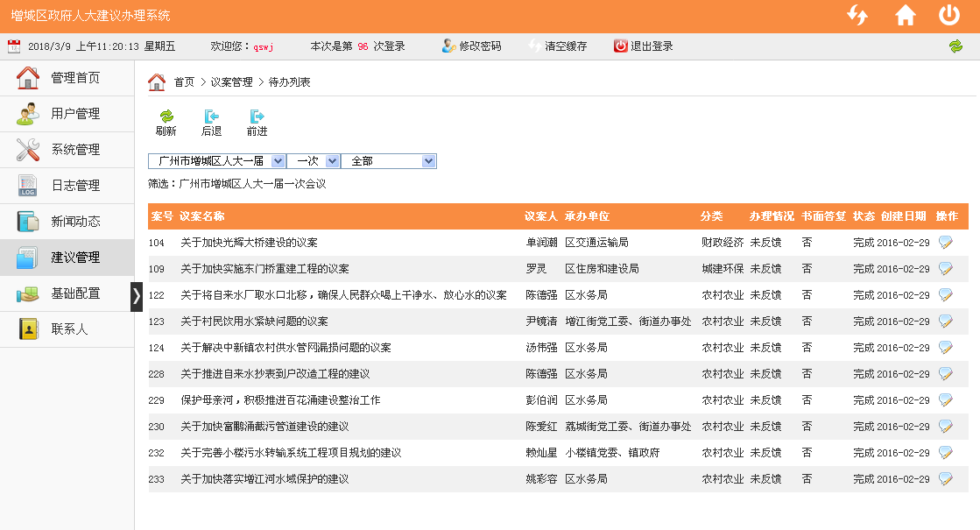Click proposal title 关于完善小楼污水转输系统工程项目规划的建议

click(x=292, y=453)
